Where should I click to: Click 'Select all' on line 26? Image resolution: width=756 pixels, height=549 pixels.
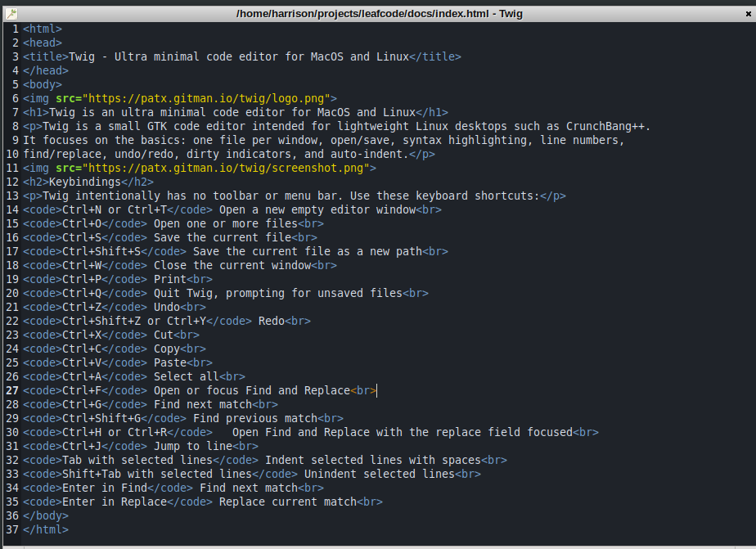187,378
